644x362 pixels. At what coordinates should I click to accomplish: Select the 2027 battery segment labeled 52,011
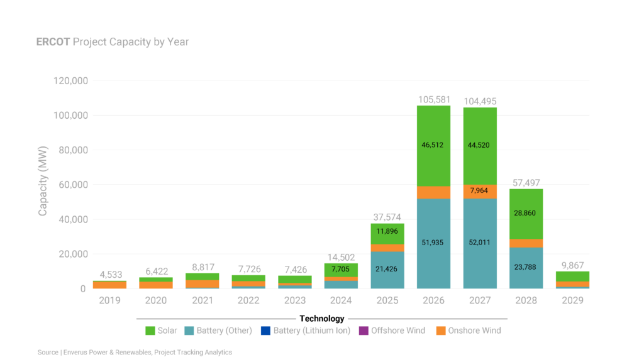point(480,242)
